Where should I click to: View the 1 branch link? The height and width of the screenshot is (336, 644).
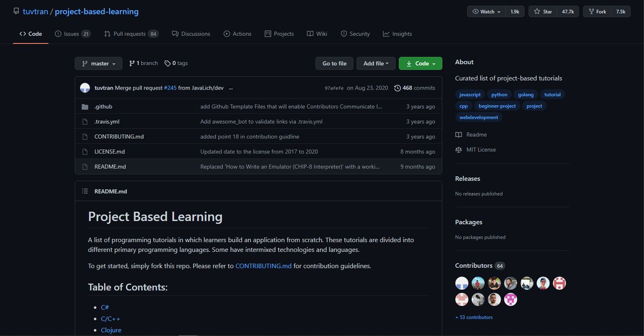click(143, 63)
